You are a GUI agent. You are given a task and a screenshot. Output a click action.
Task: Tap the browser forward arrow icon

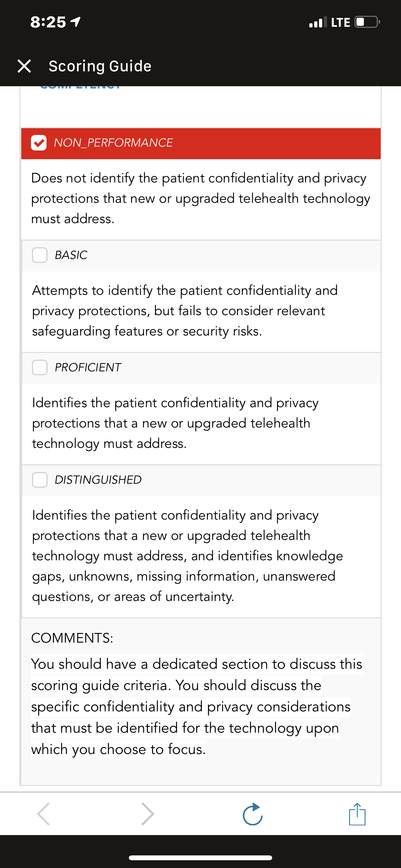(x=148, y=814)
